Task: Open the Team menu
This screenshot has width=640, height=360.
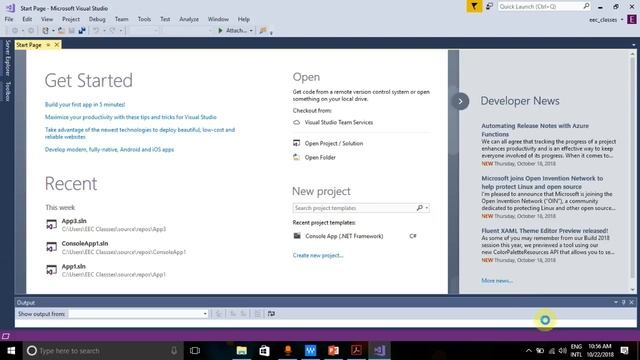Action: pyautogui.click(x=122, y=19)
